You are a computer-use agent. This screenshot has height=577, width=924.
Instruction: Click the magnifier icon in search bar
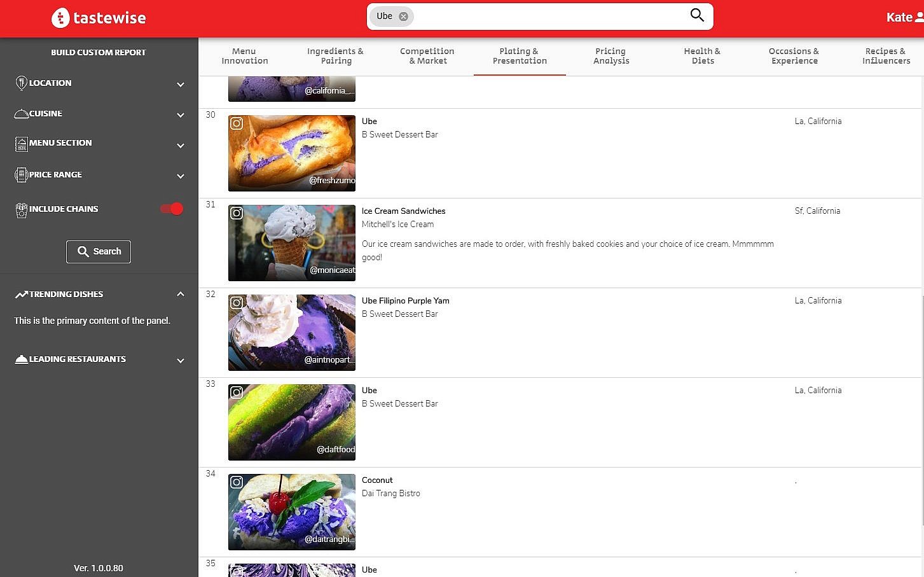pyautogui.click(x=697, y=15)
